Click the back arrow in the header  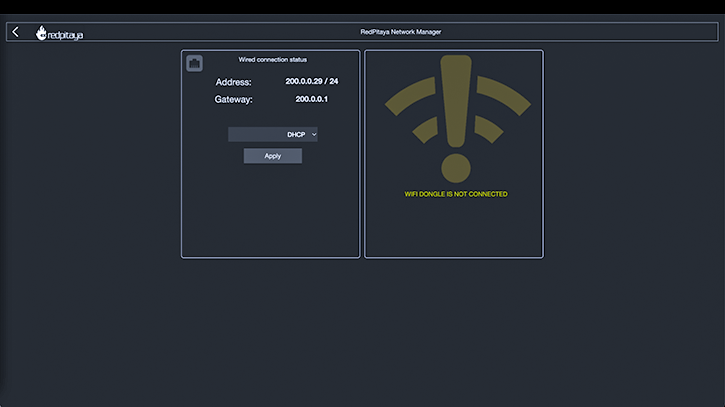(x=15, y=32)
